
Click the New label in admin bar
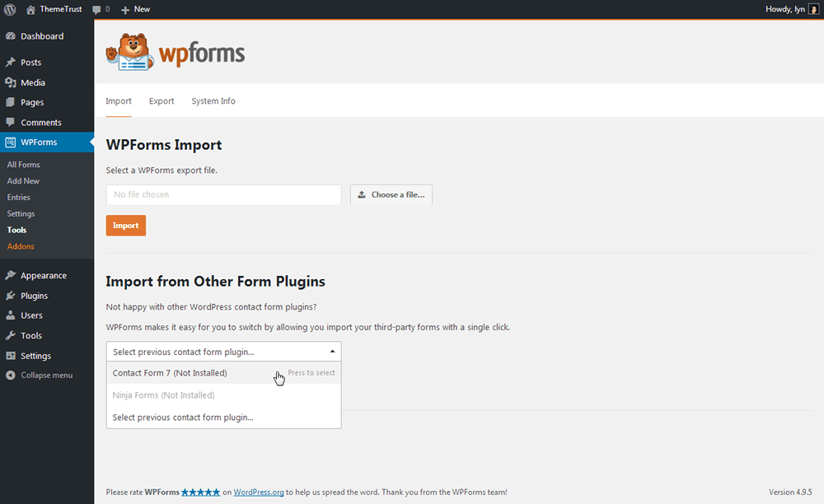coord(142,9)
